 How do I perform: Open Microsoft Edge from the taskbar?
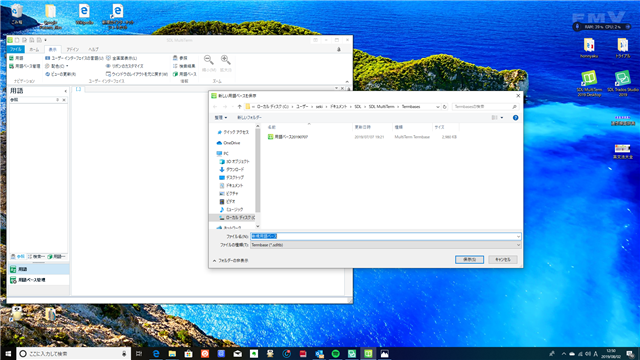(x=156, y=353)
